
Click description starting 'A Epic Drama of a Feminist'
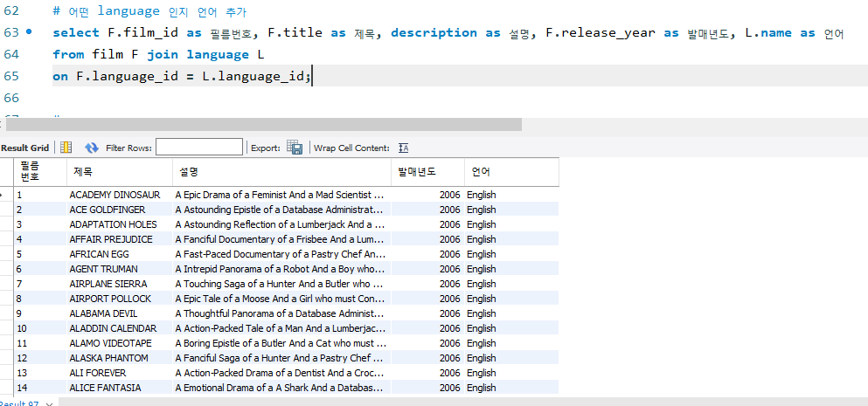pyautogui.click(x=280, y=195)
